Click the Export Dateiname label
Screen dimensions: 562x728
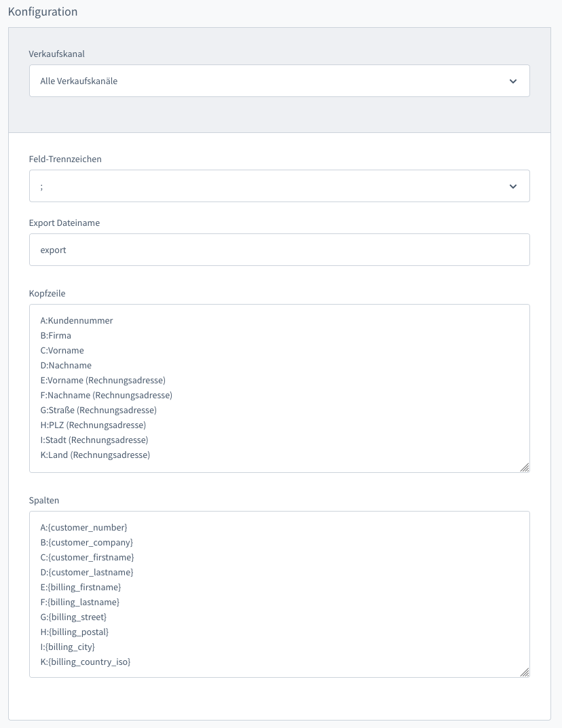click(64, 223)
